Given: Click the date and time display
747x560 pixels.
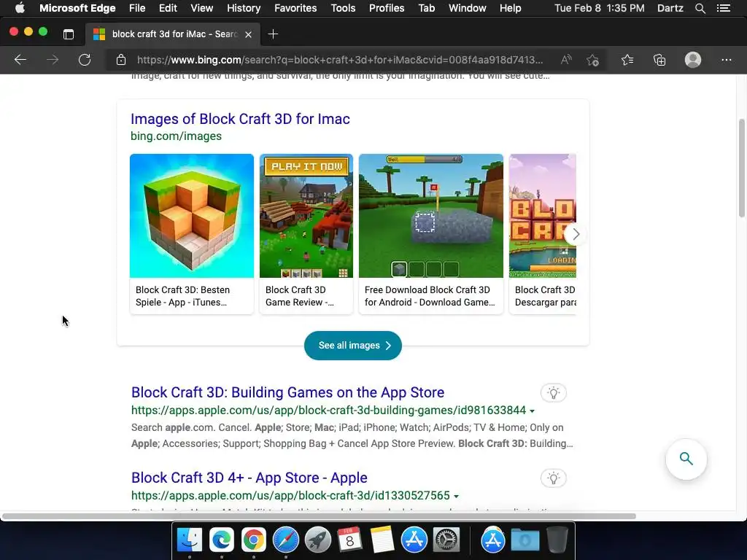Looking at the screenshot, I should tap(600, 8).
